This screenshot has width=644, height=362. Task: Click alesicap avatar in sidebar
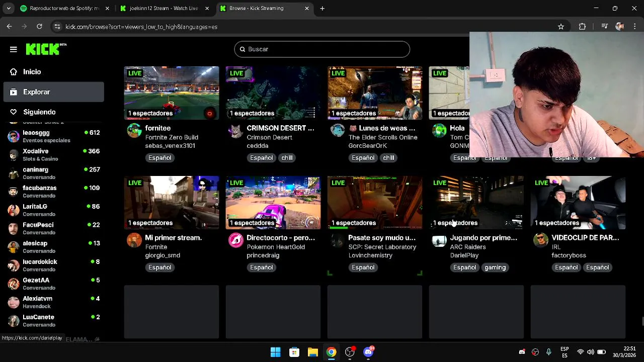[x=14, y=247]
